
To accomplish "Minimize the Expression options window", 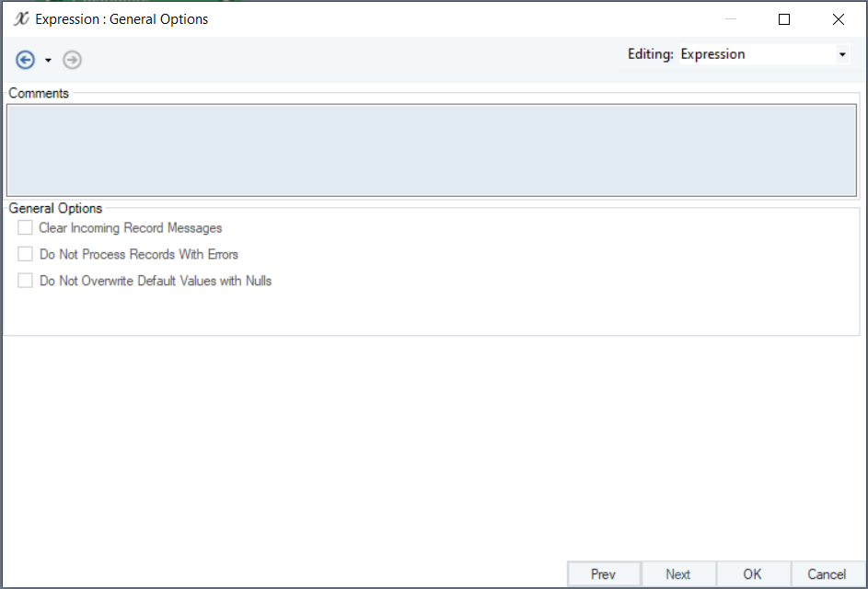I will 730,19.
